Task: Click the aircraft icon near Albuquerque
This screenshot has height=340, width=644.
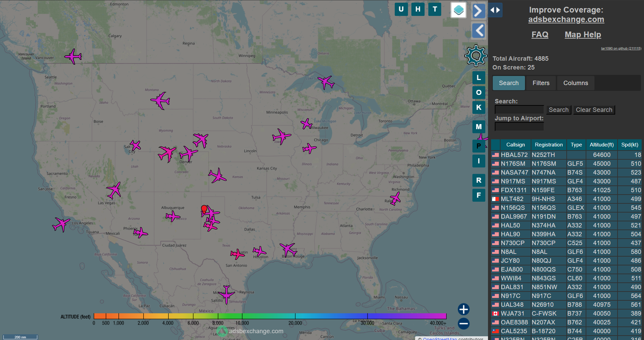Action: click(x=173, y=216)
